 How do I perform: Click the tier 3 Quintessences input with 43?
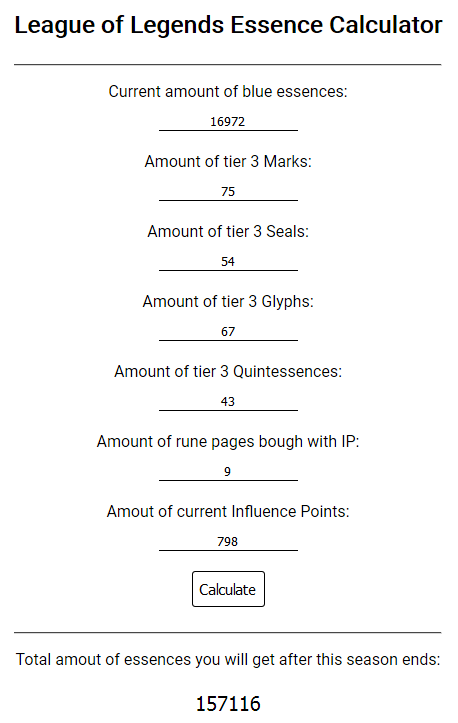tap(228, 402)
